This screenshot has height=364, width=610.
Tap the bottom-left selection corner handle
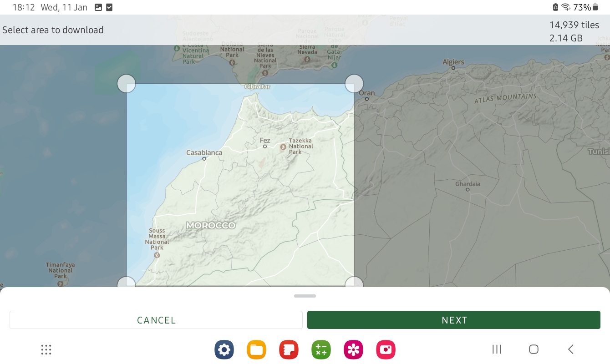pos(127,283)
